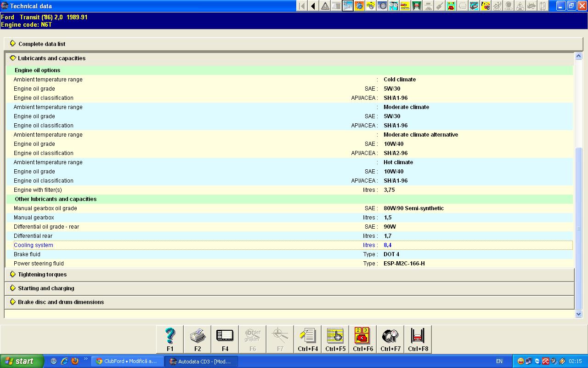Screen dimensions: 588x368
Task: Open Help with the F1 question mark icon
Action: [170, 339]
